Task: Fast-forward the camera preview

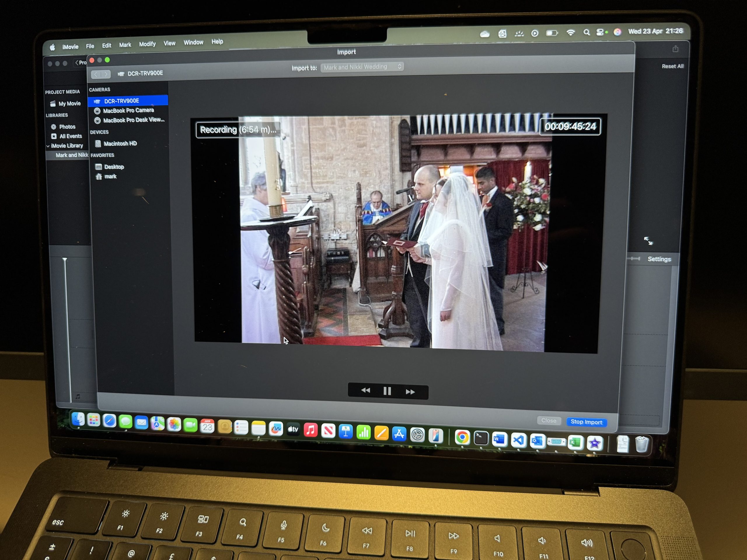Action: pyautogui.click(x=410, y=391)
